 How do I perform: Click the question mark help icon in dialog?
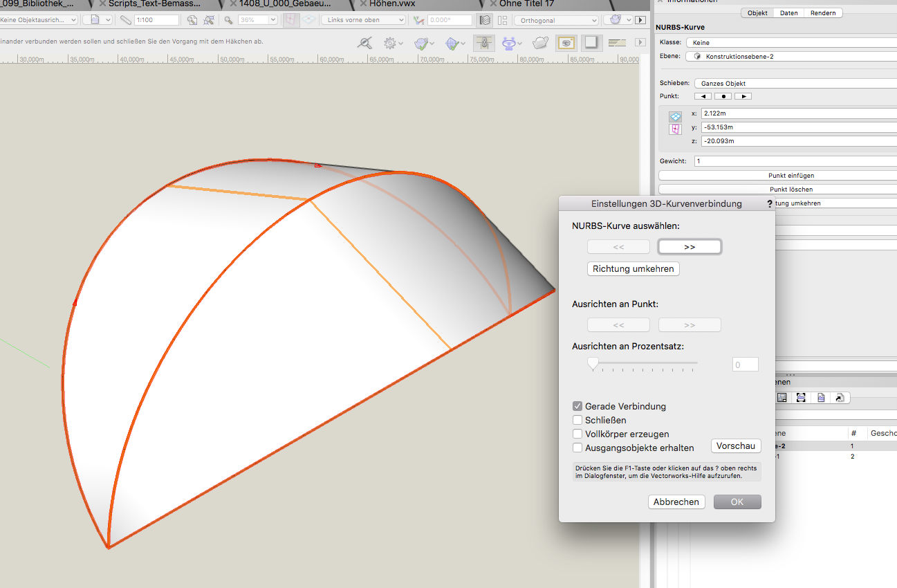tap(769, 204)
